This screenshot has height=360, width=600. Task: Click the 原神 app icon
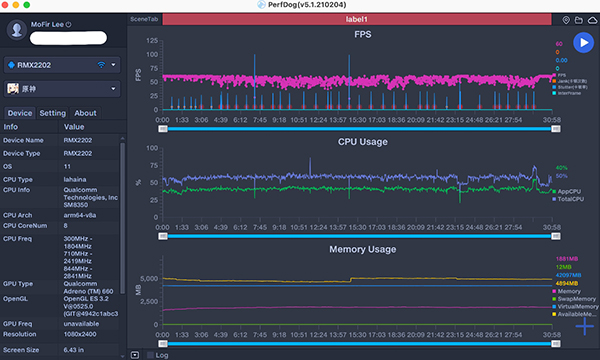[x=13, y=89]
